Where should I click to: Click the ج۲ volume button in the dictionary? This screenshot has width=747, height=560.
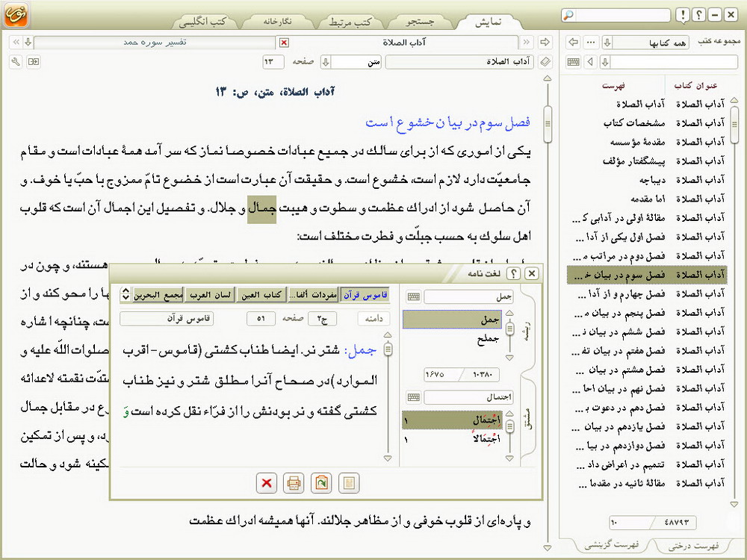(x=322, y=319)
